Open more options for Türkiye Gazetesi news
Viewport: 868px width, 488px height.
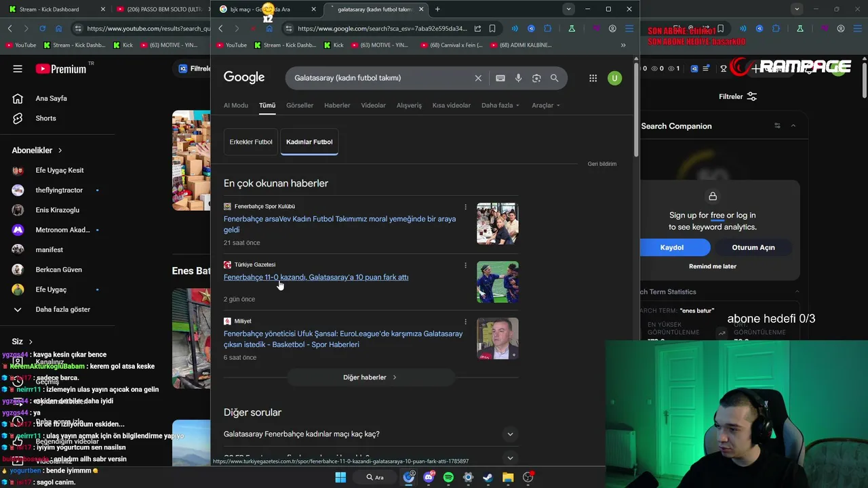(x=465, y=265)
